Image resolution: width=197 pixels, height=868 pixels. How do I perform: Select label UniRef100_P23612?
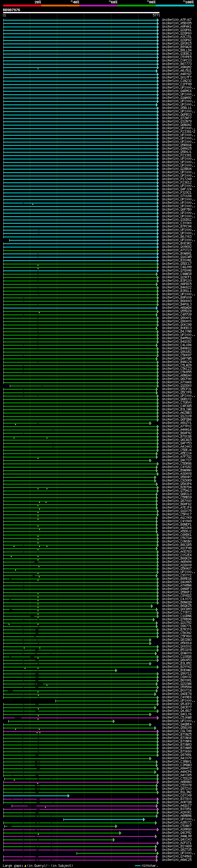[x=176, y=182]
